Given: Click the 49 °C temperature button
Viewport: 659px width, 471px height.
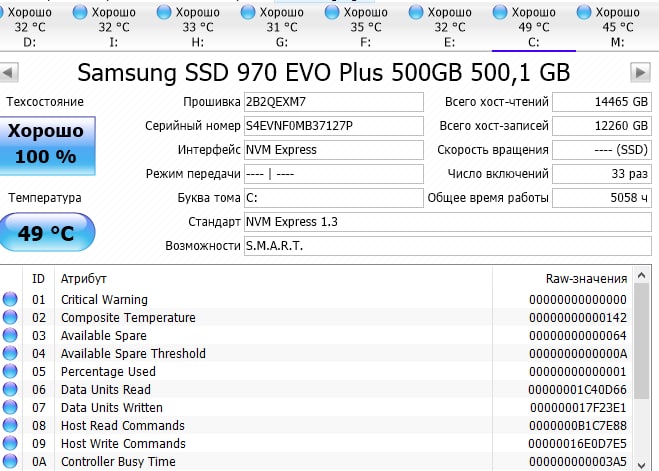Looking at the screenshot, I should point(47,232).
